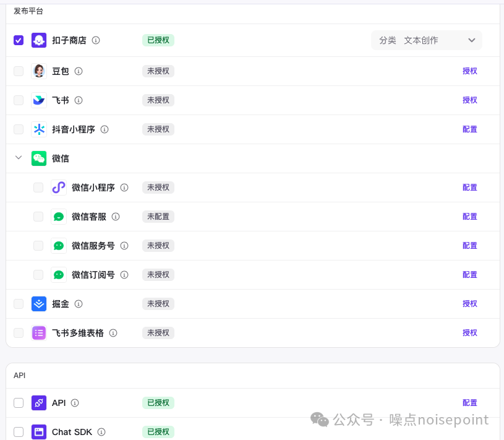The image size is (504, 440).
Task: Click the 微信服务号 icon
Action: click(59, 246)
